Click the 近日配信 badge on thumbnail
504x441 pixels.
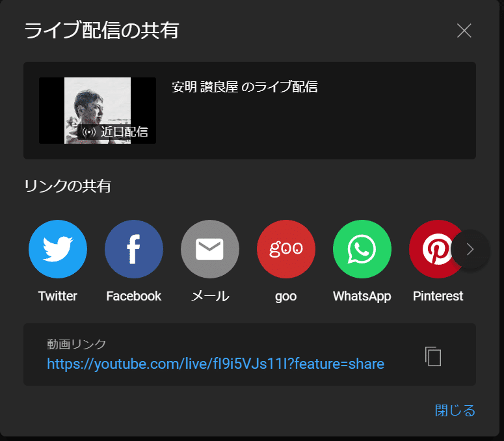pyautogui.click(x=114, y=132)
